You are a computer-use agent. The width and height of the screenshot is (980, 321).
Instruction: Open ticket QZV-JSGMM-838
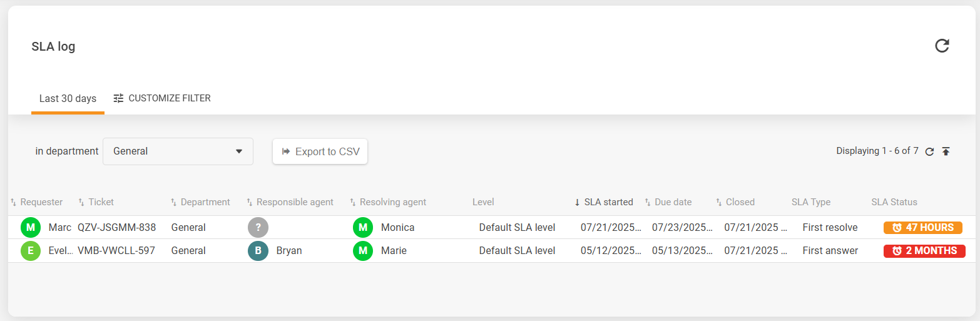coord(116,227)
